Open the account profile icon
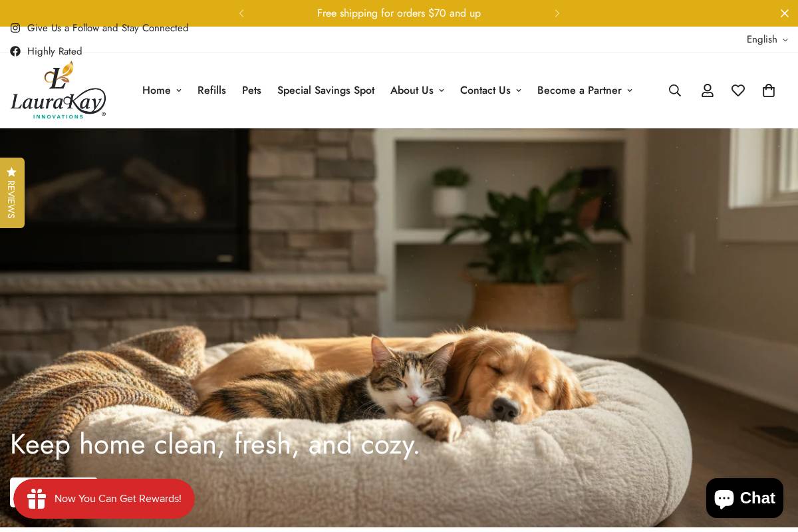The height and width of the screenshot is (532, 798). click(x=708, y=90)
